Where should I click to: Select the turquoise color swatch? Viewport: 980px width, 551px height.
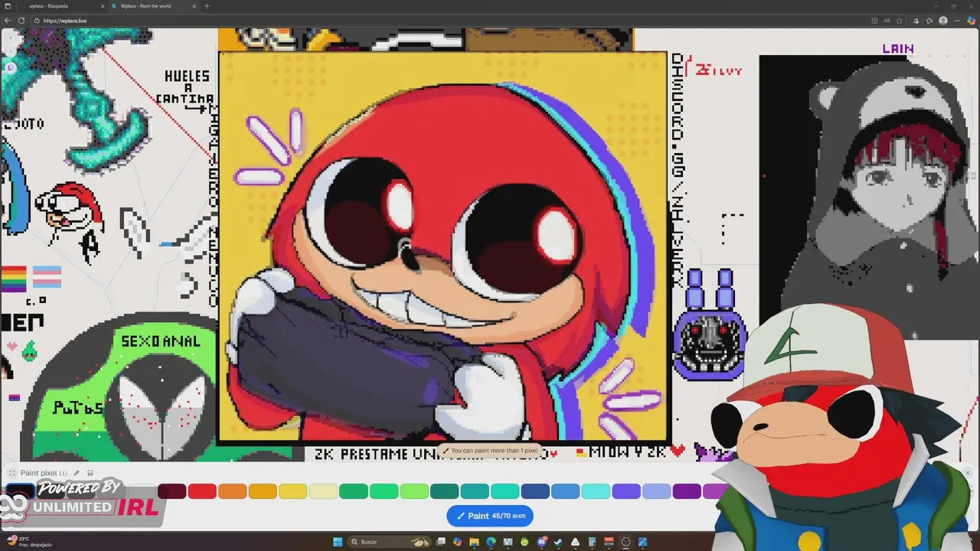[x=505, y=491]
